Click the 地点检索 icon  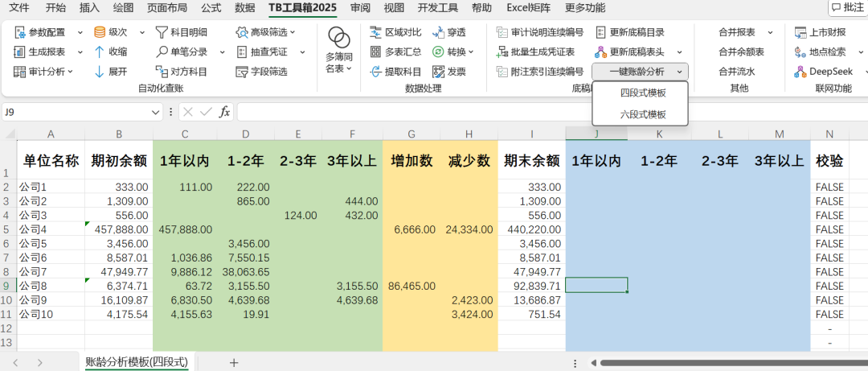(800, 52)
